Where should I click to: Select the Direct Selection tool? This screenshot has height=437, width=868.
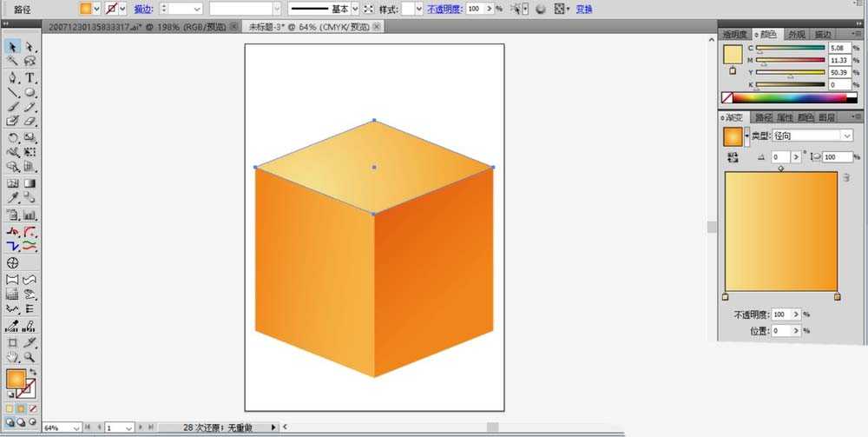(x=30, y=47)
